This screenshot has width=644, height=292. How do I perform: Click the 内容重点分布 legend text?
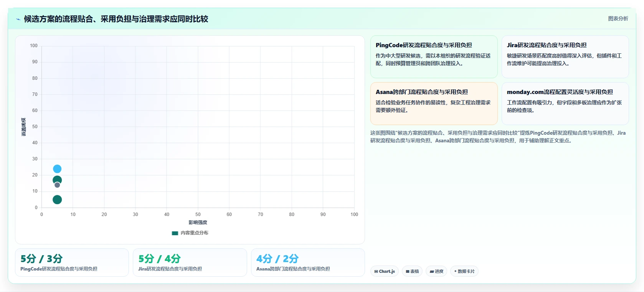195,233
